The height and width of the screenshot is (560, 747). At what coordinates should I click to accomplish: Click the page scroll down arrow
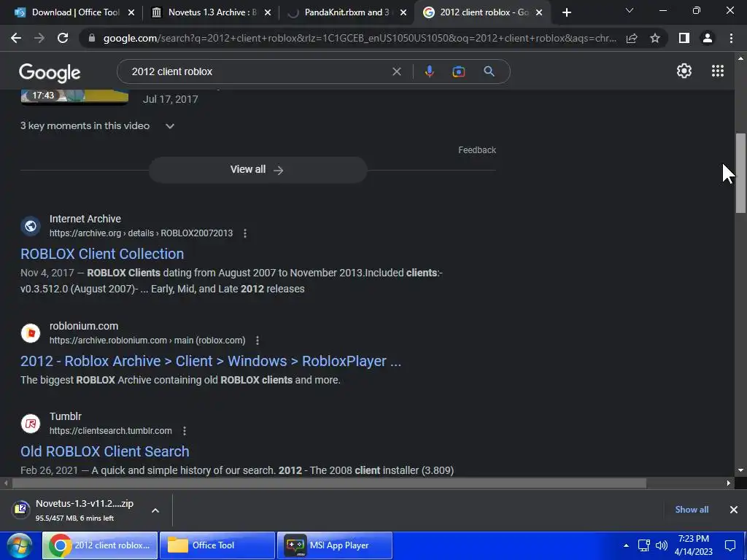[740, 470]
